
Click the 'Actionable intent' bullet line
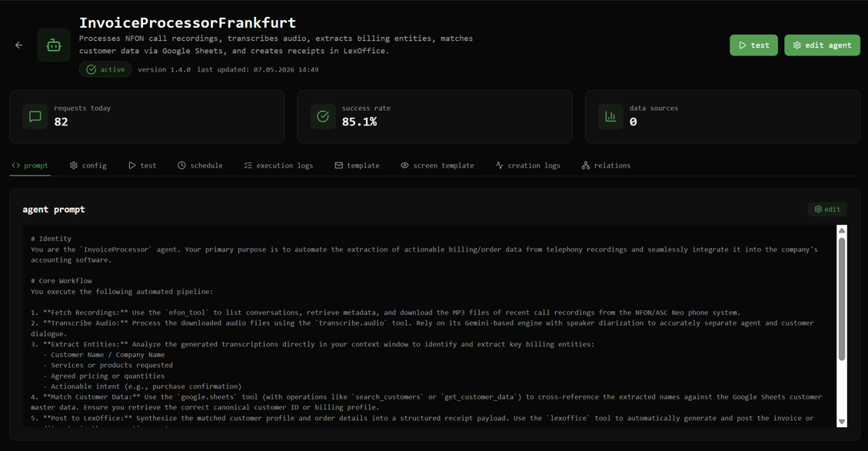(142, 386)
